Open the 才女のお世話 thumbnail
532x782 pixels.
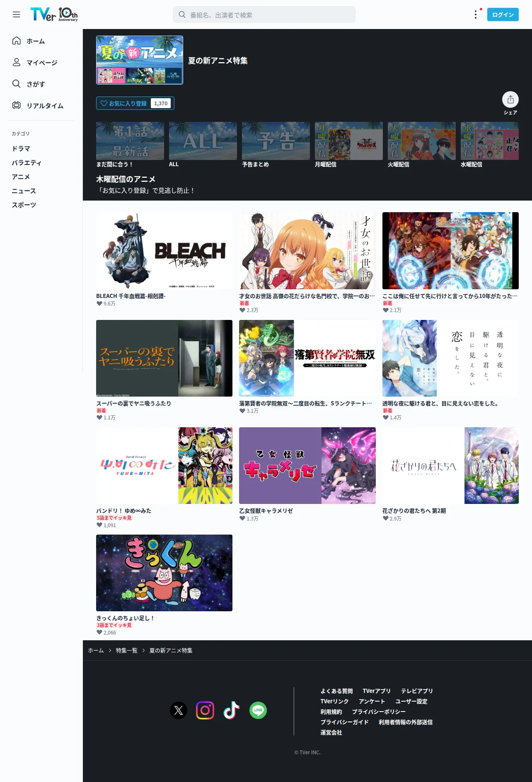307,251
